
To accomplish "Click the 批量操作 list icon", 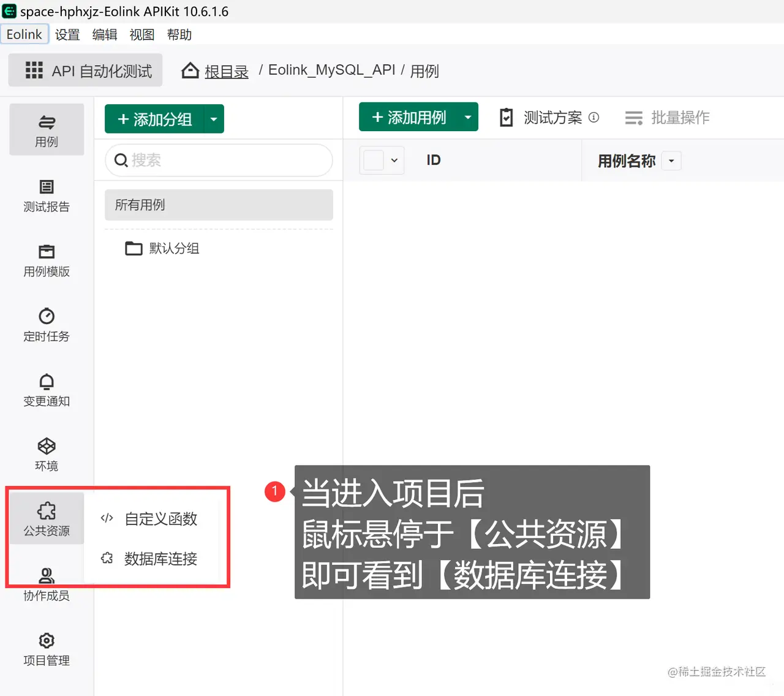I will [x=634, y=118].
